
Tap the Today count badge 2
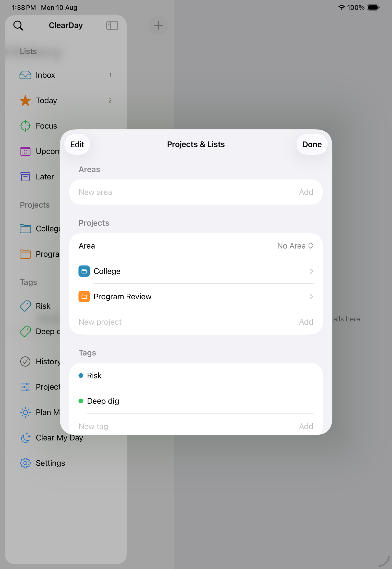tap(110, 101)
